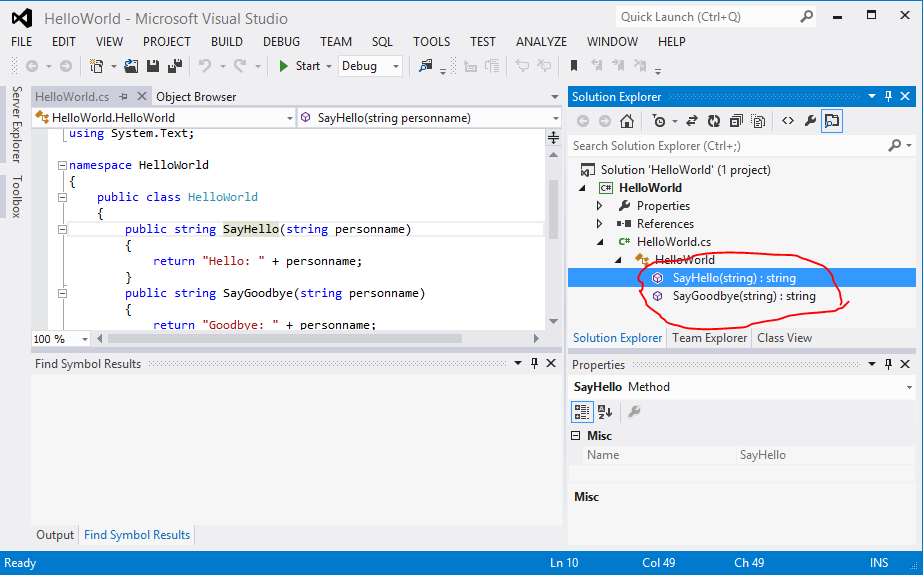Expand the Properties node in tree

599,206
